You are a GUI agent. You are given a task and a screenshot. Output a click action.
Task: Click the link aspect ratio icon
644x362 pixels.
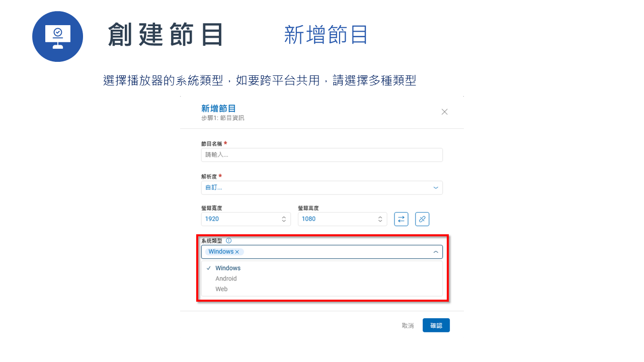(x=422, y=219)
